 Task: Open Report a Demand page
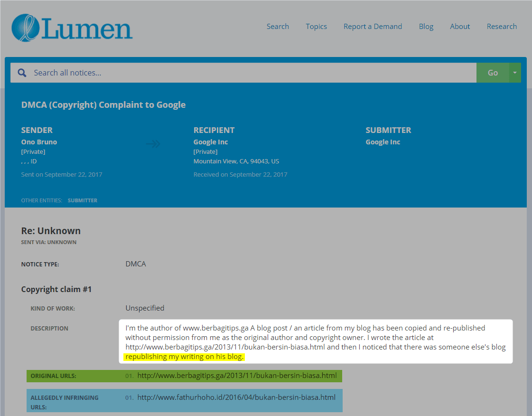pos(373,27)
